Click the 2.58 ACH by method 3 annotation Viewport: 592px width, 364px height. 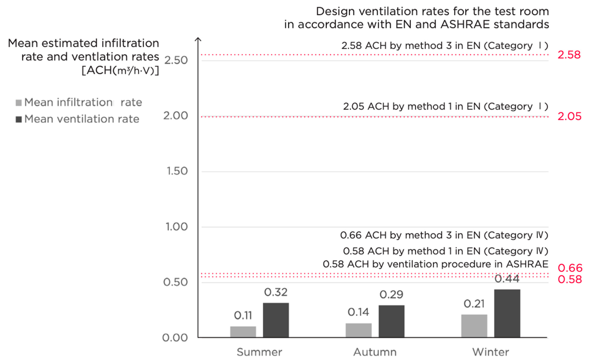click(445, 46)
